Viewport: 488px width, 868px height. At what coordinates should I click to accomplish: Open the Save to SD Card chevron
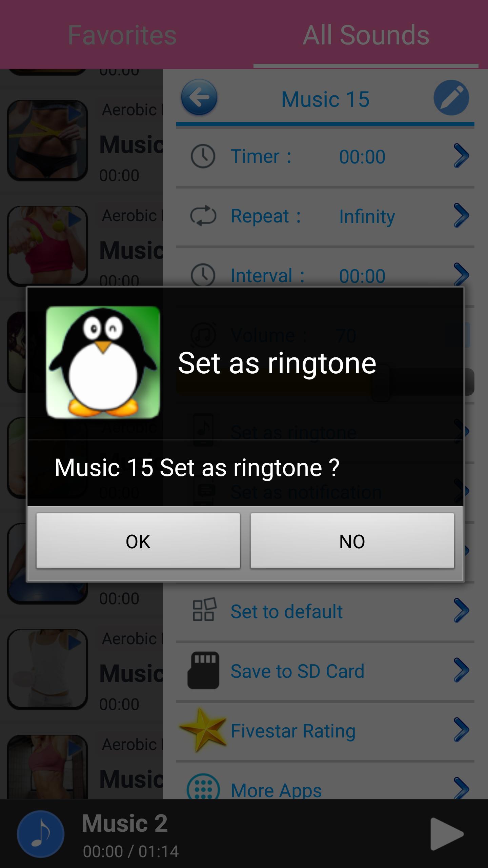pos(461,670)
